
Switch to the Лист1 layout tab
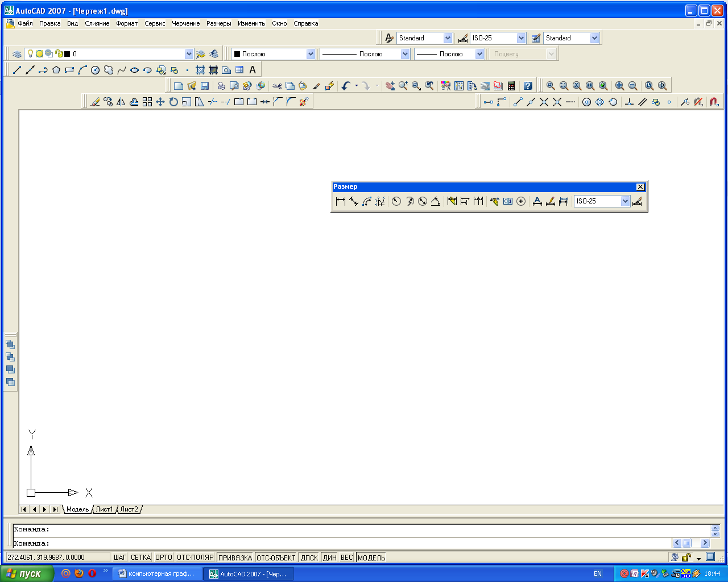click(x=104, y=509)
